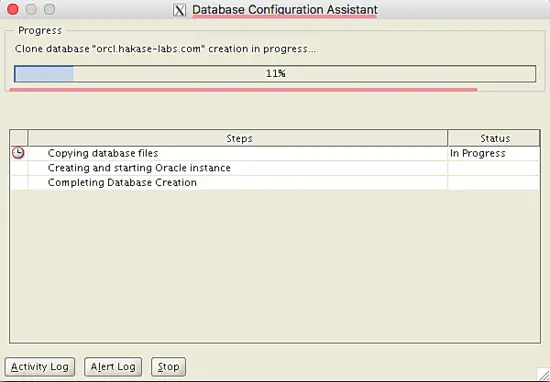Viewport: 550px width, 382px height.
Task: Click the "In Progress" status cell
Action: [494, 153]
